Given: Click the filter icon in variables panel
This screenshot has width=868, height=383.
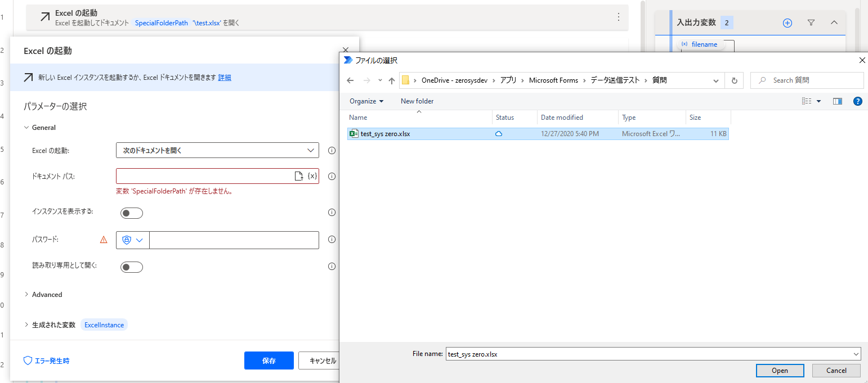Looking at the screenshot, I should pos(811,22).
